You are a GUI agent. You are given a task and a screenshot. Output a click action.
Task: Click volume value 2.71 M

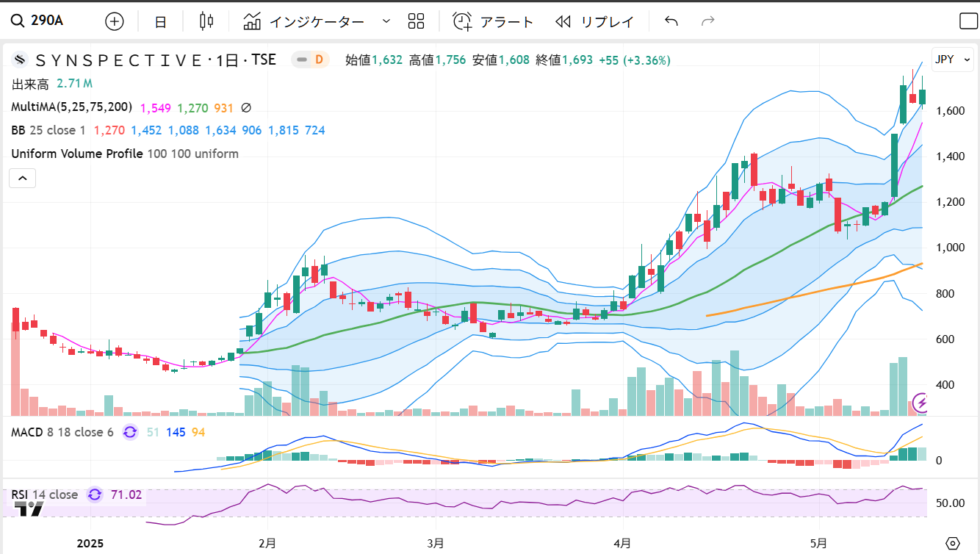pyautogui.click(x=74, y=84)
